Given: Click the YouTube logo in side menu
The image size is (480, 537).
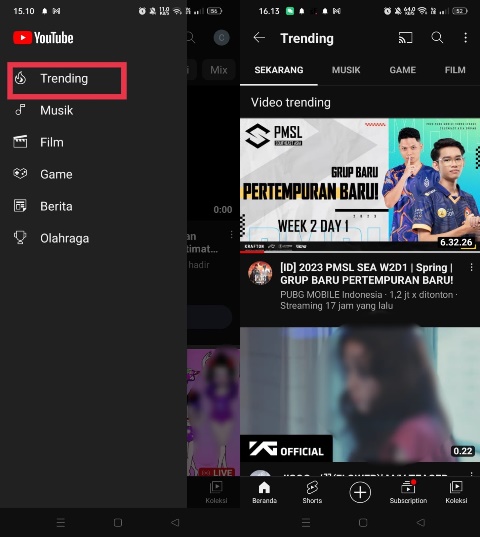Looking at the screenshot, I should 43,38.
